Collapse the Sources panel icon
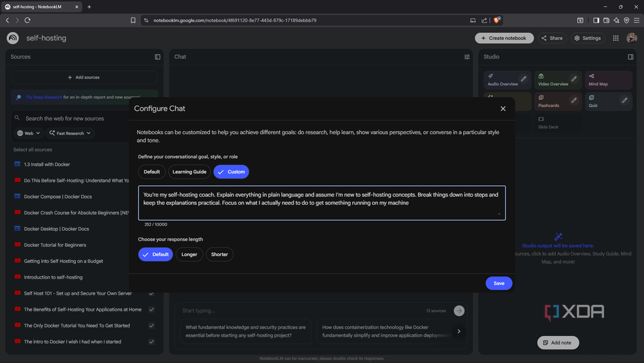 pyautogui.click(x=158, y=57)
